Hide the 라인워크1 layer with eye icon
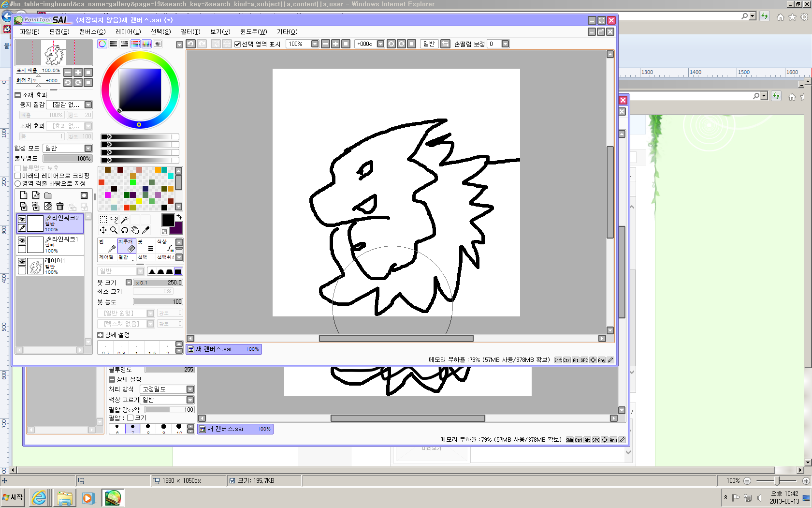 pos(22,240)
